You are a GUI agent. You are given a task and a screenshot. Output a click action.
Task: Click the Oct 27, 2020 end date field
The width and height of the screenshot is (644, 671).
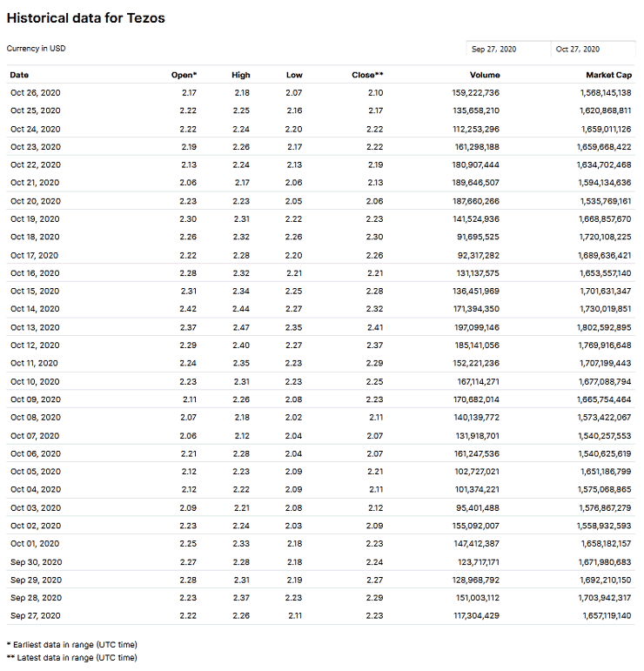coord(592,50)
